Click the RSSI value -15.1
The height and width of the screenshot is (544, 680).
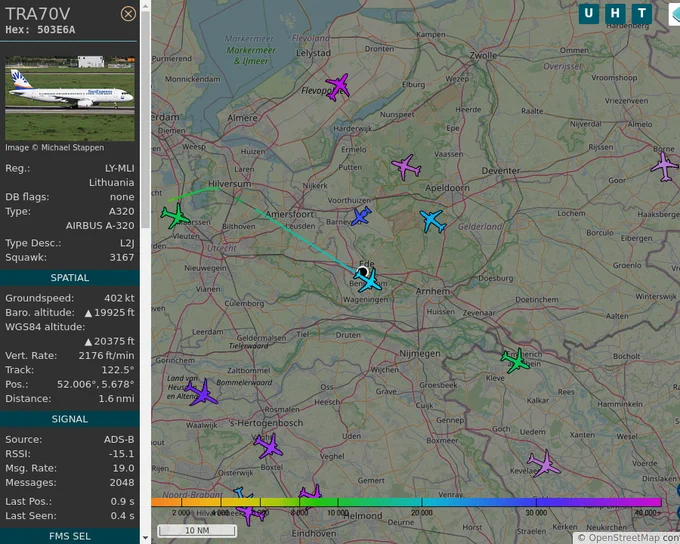point(122,454)
